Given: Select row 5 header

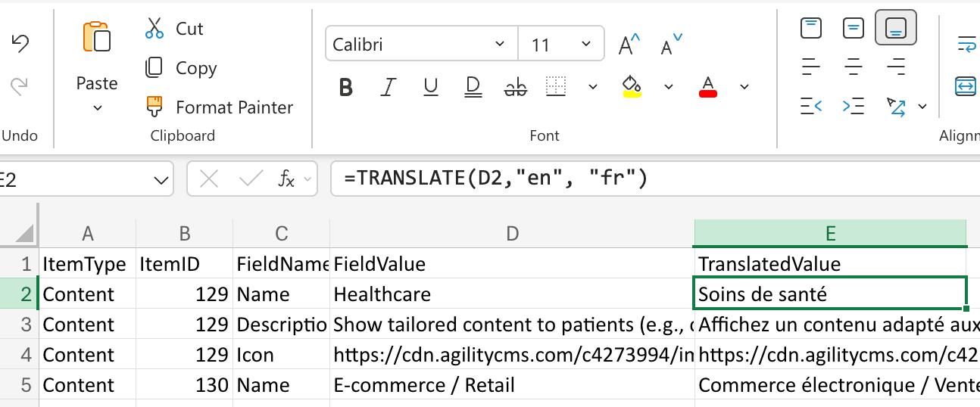Looking at the screenshot, I should [x=20, y=385].
